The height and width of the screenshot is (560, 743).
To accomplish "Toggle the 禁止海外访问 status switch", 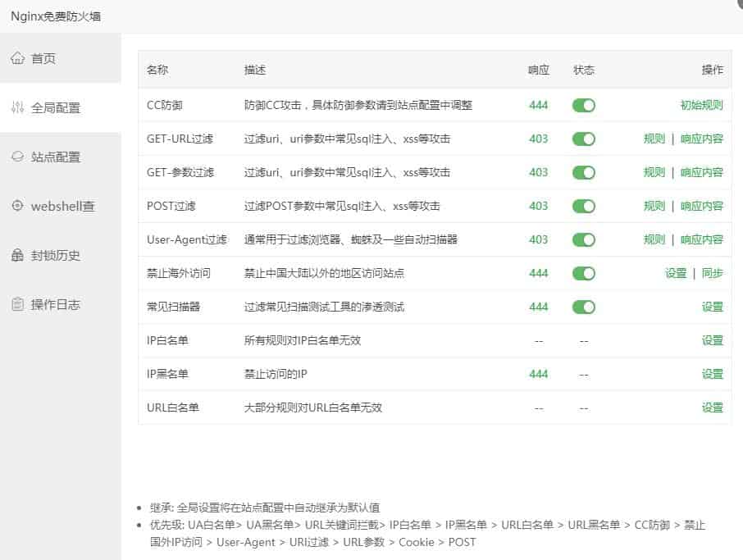I will coord(583,274).
